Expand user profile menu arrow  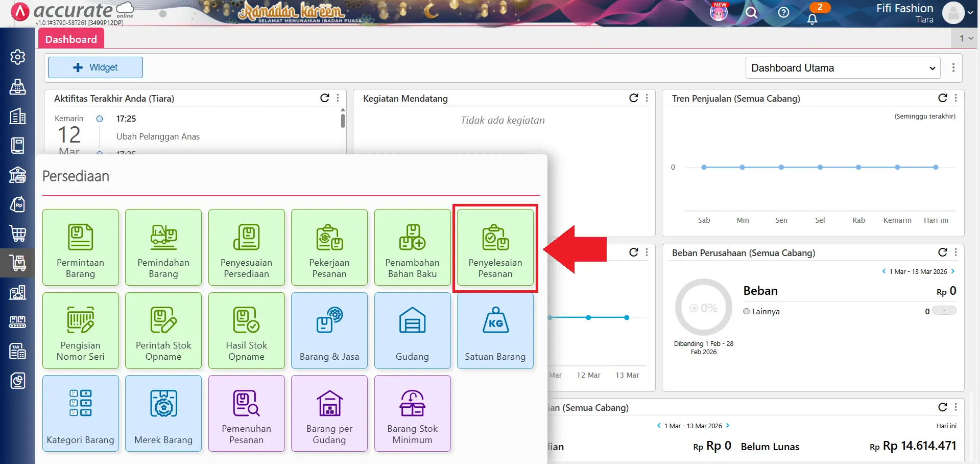click(x=970, y=13)
